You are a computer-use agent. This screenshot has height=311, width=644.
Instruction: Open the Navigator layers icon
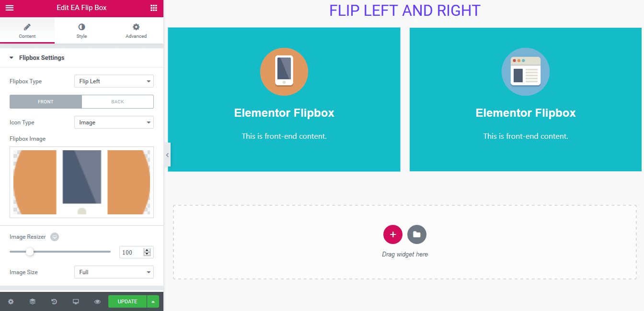tap(32, 301)
